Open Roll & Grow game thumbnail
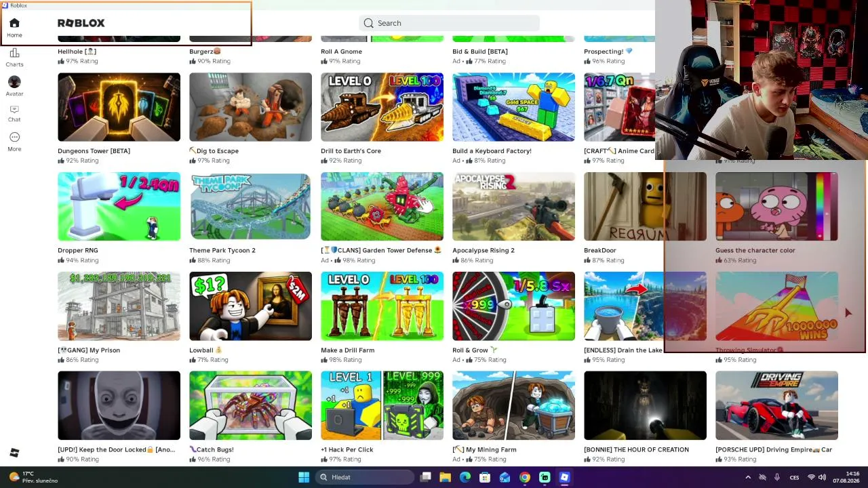The width and height of the screenshot is (868, 488). click(x=513, y=306)
